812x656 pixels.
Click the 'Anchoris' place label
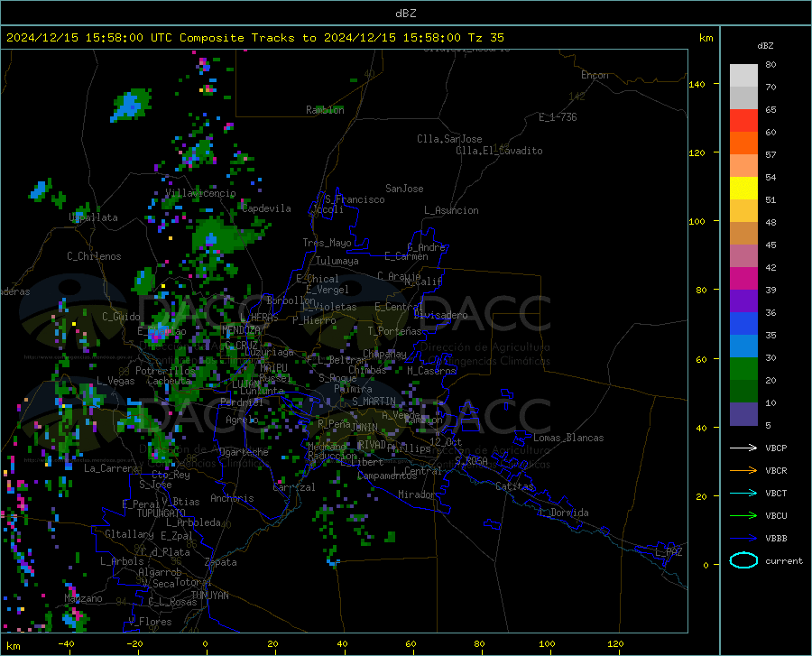pos(232,499)
